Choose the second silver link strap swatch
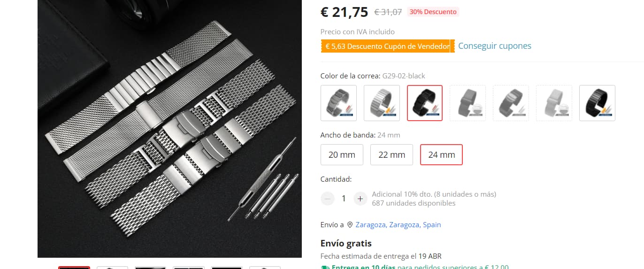Screen dimensions: 644x269 point(382,103)
